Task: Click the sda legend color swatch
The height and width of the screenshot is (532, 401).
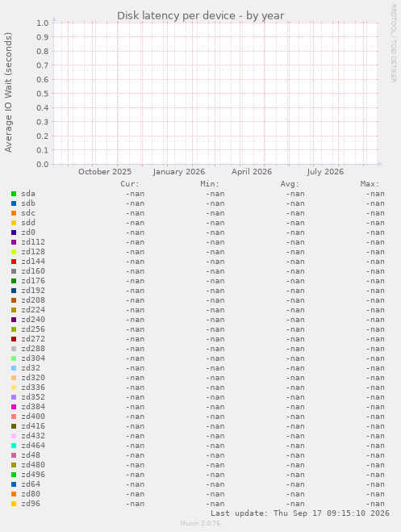Action: 14,194
